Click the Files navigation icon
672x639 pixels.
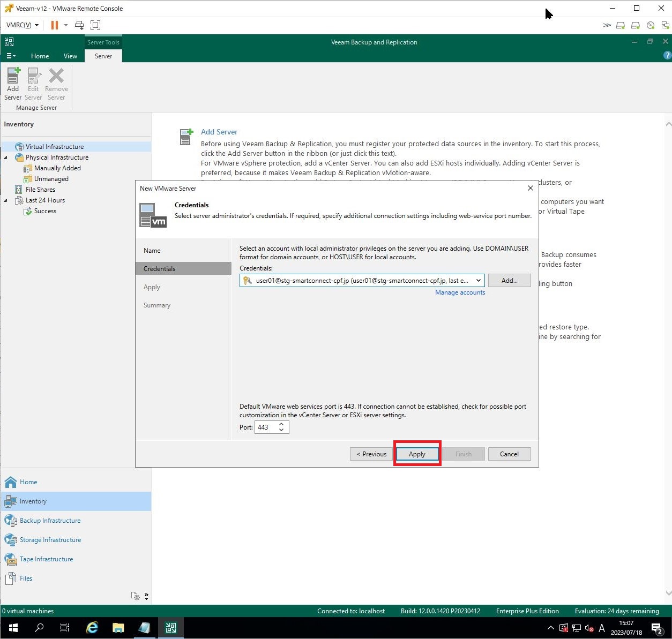11,578
